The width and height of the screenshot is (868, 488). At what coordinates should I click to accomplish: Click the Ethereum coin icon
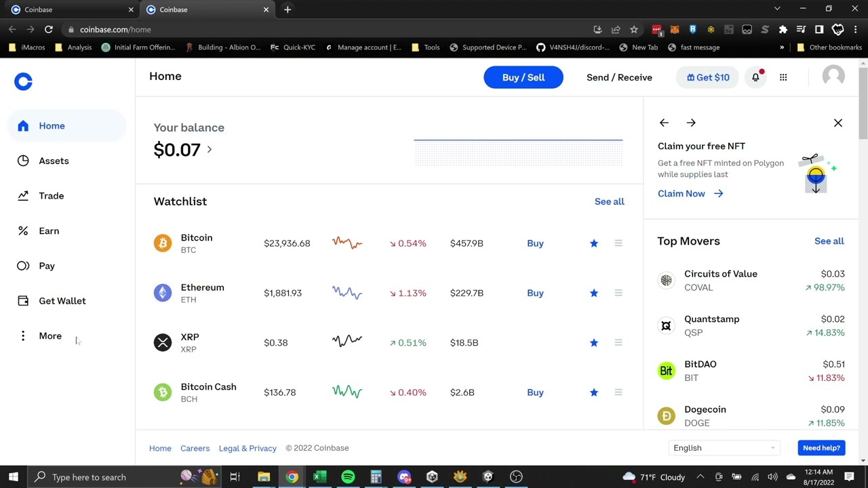point(163,293)
